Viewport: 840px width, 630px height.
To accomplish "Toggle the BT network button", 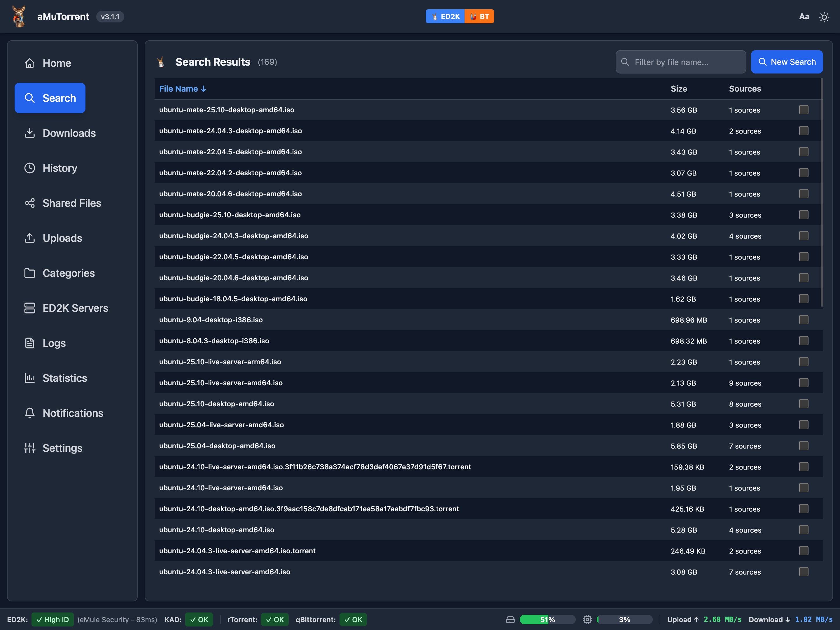I will click(x=479, y=16).
